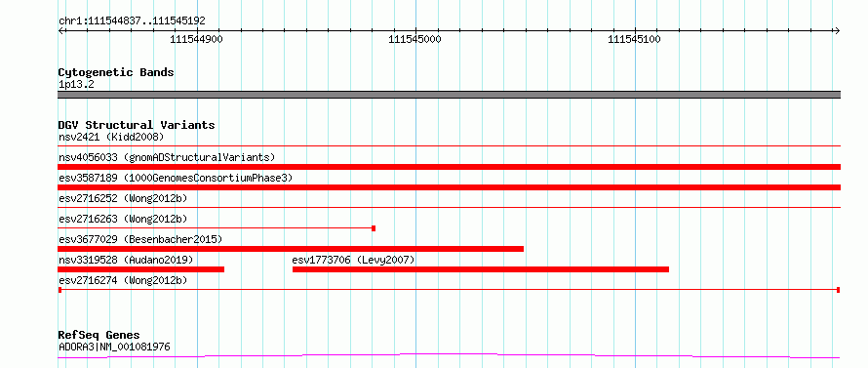Open gene ADORA3|NM_001081976 label
868x368 pixels.
pos(114,347)
